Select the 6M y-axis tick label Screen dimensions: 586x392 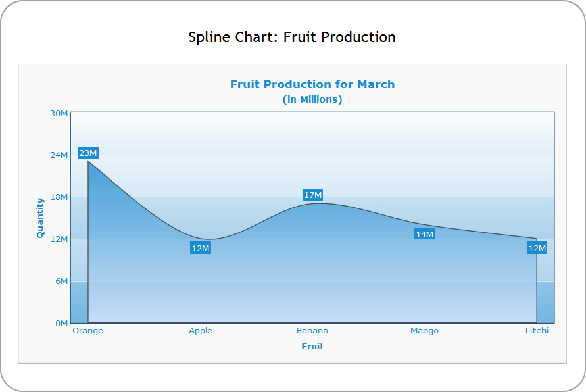61,282
